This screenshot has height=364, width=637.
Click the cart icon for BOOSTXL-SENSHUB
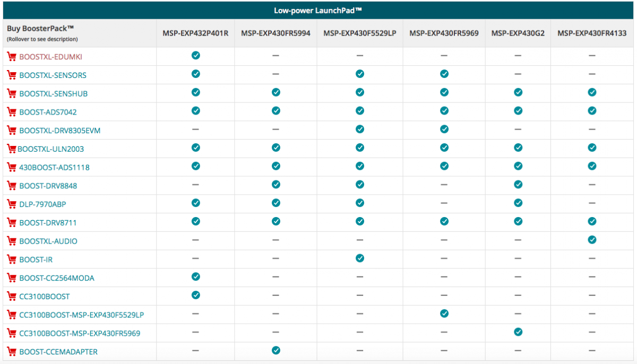pyautogui.click(x=11, y=93)
